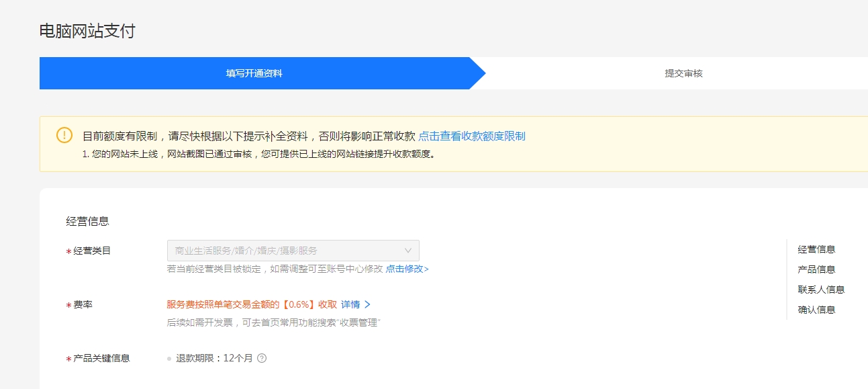Go to 联系人信息 in right side navigation

[821, 290]
